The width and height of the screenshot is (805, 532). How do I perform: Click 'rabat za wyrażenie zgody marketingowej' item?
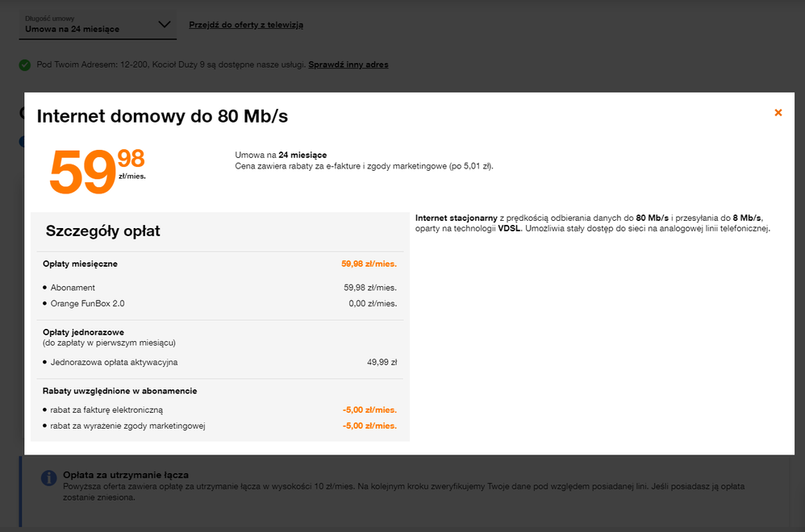127,426
